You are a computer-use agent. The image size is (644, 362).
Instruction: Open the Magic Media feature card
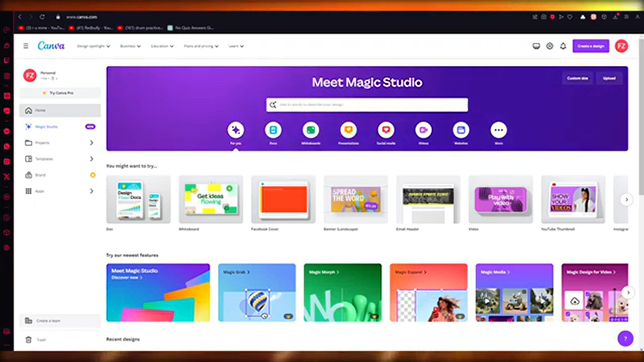point(515,293)
